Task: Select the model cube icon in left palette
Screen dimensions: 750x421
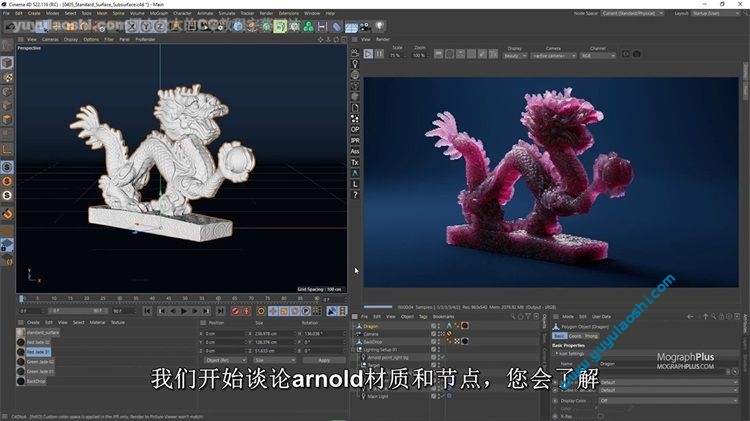Action: 7,63
